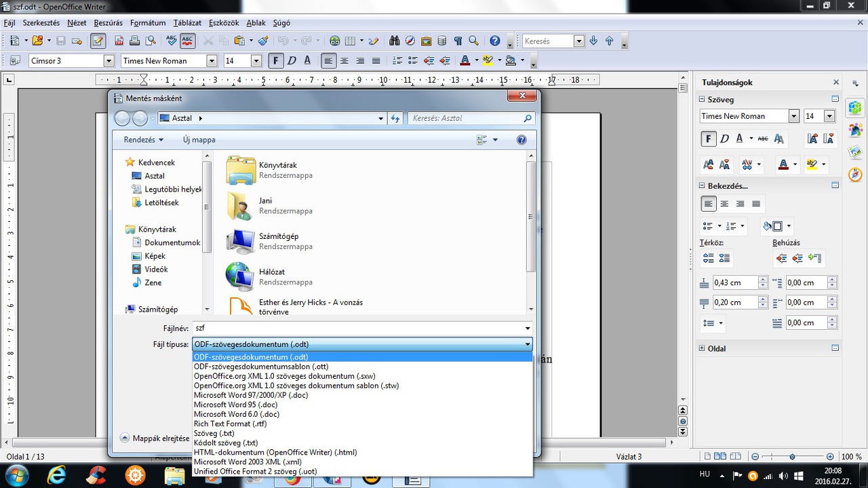Open toolbar font size dropdown showing 14
This screenshot has width=868, height=488.
click(x=256, y=60)
